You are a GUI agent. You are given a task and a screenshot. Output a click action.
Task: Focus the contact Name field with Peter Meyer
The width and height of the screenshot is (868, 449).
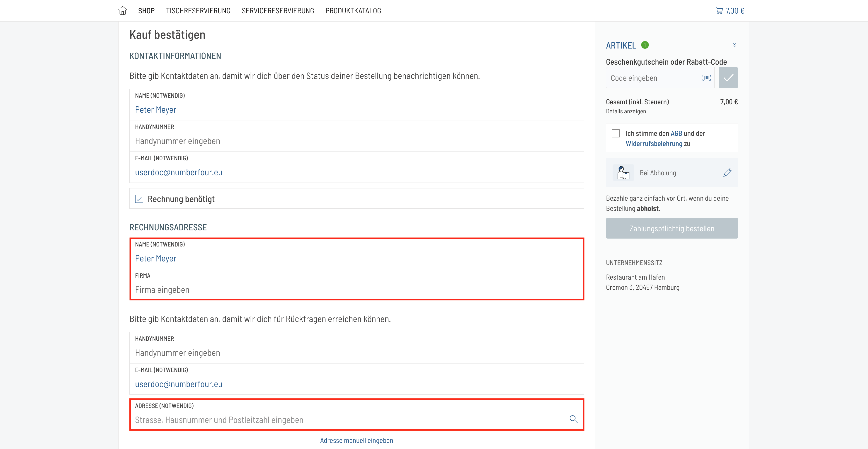pyautogui.click(x=356, y=105)
